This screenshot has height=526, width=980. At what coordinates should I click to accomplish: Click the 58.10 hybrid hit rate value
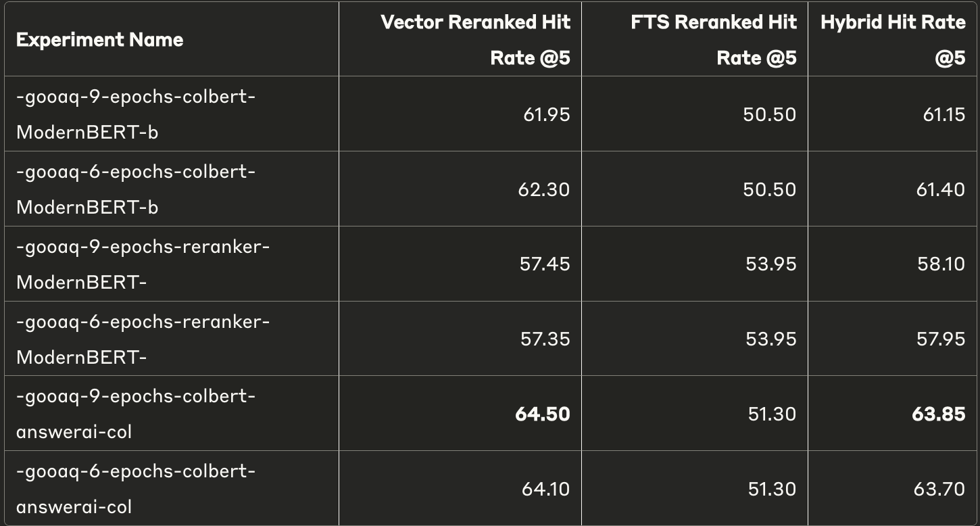941,264
